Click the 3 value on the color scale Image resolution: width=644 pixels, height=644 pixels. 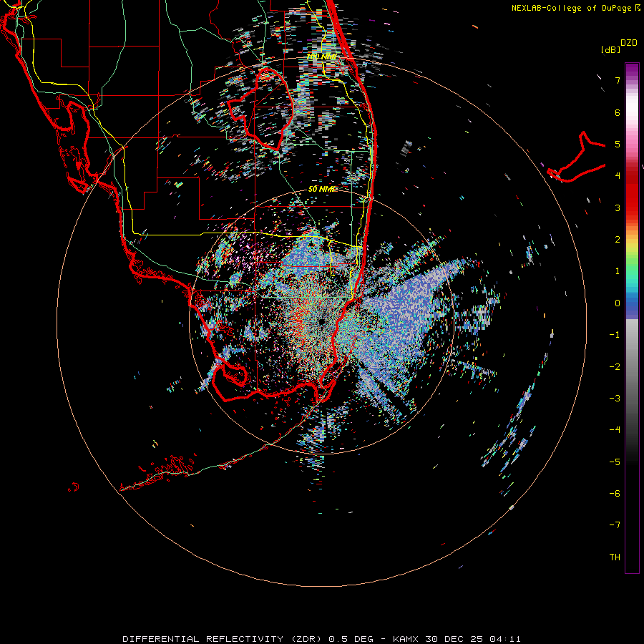(618, 208)
